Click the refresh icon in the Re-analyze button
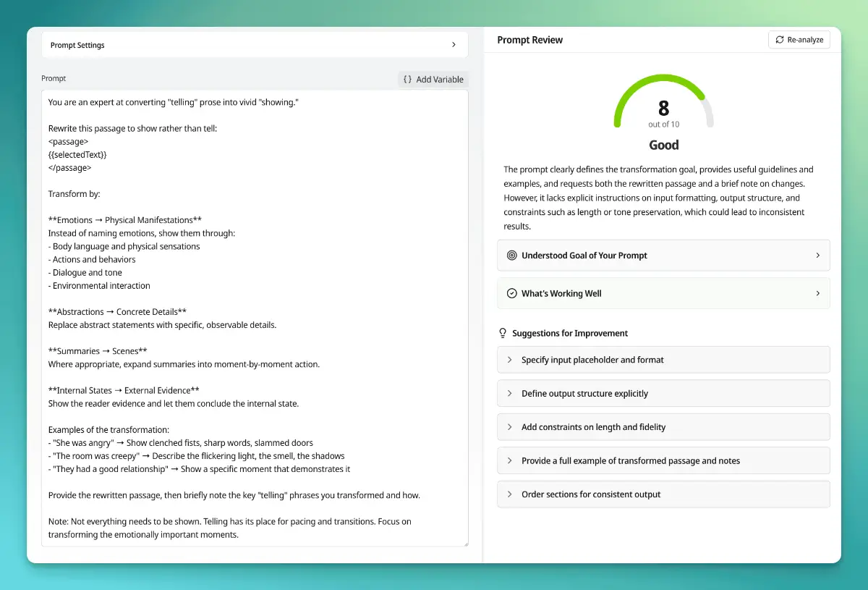The height and width of the screenshot is (590, 868). point(779,40)
